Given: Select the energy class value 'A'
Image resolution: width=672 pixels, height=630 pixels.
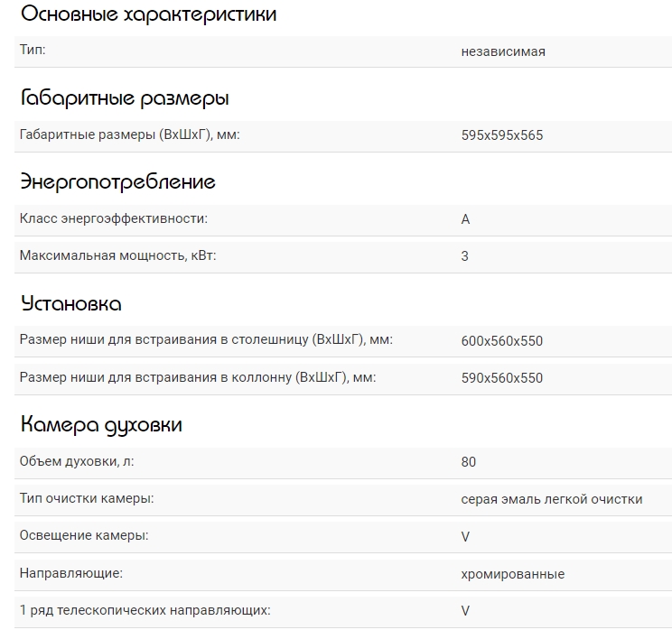Looking at the screenshot, I should [x=465, y=219].
